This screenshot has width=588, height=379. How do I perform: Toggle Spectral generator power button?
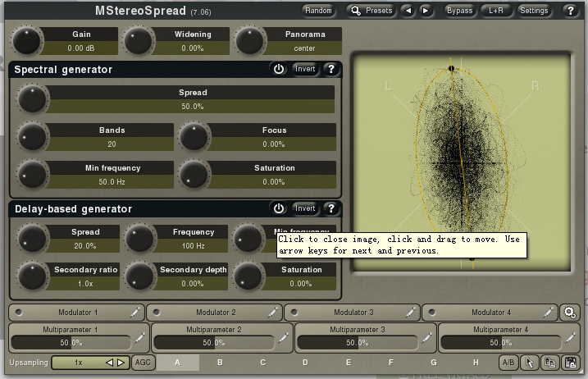[x=279, y=69]
